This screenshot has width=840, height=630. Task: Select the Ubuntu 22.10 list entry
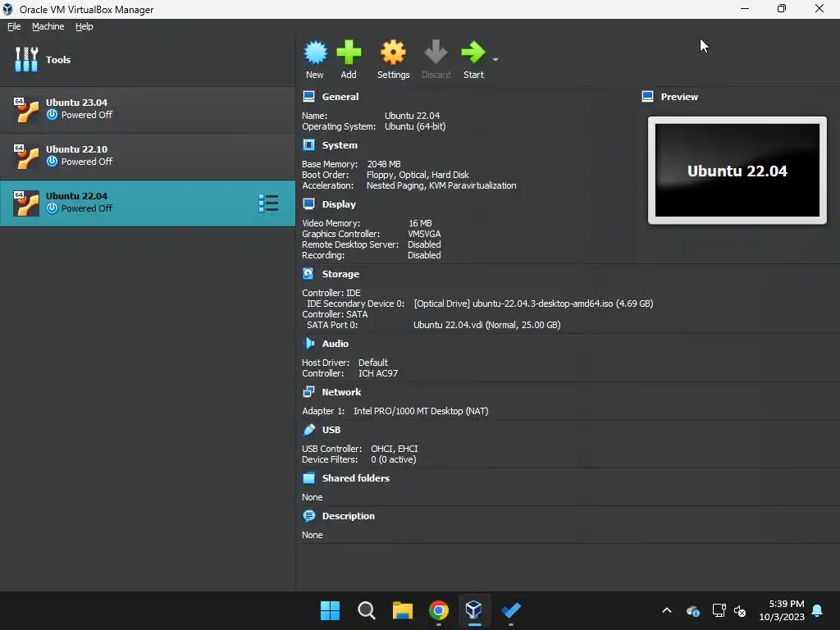click(148, 156)
